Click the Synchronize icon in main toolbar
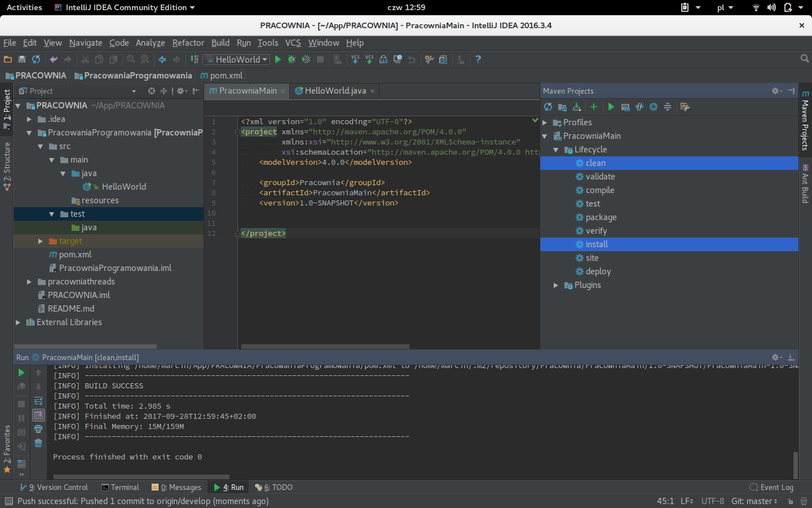 click(36, 59)
